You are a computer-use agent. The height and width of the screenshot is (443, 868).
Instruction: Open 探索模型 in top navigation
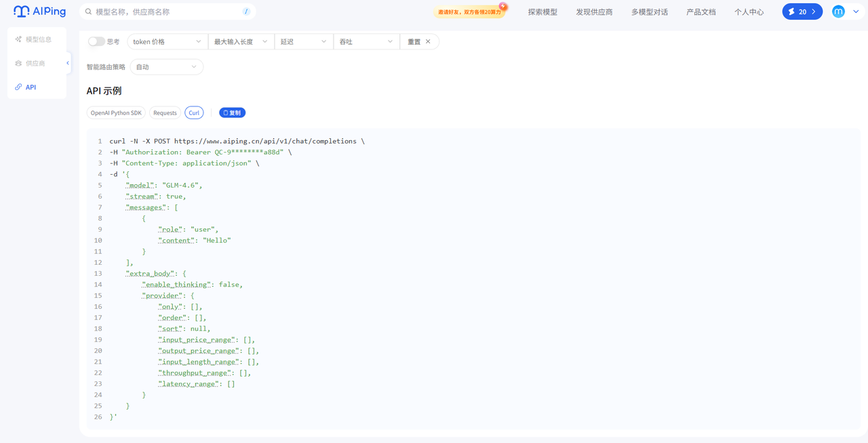542,12
